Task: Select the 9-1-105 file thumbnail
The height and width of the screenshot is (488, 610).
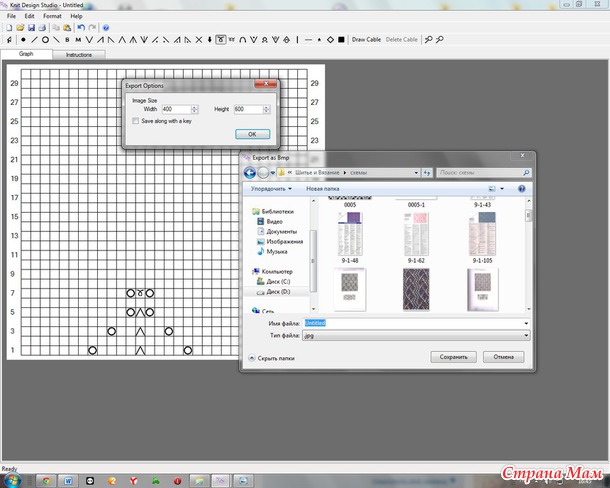Action: tap(482, 238)
